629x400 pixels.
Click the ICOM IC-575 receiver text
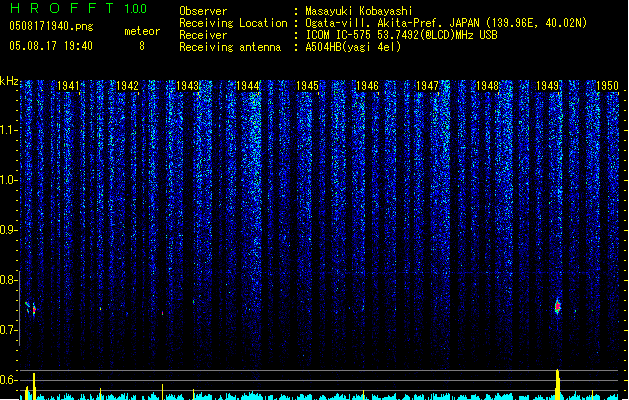[401, 35]
